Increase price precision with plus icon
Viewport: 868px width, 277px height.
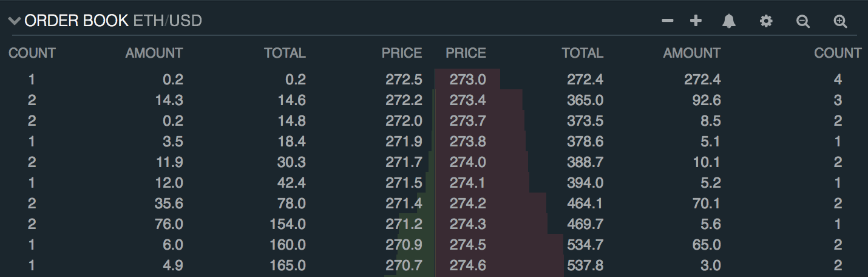696,21
